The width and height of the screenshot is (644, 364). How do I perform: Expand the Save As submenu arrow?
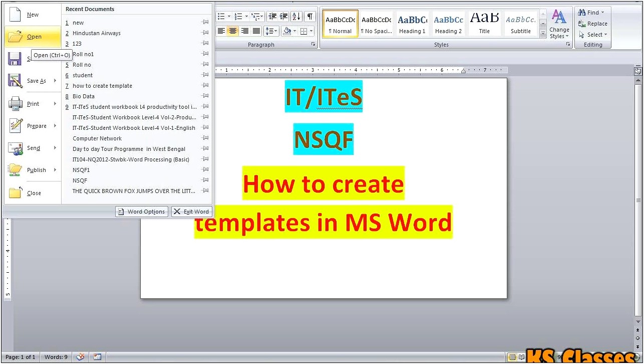tap(55, 81)
